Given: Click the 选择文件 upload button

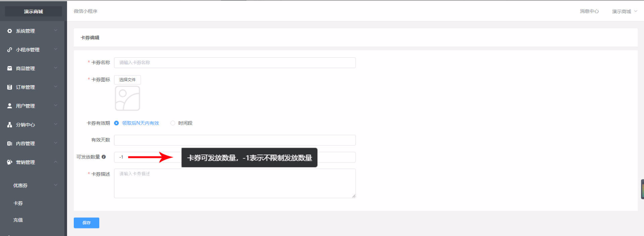Looking at the screenshot, I should [x=127, y=80].
